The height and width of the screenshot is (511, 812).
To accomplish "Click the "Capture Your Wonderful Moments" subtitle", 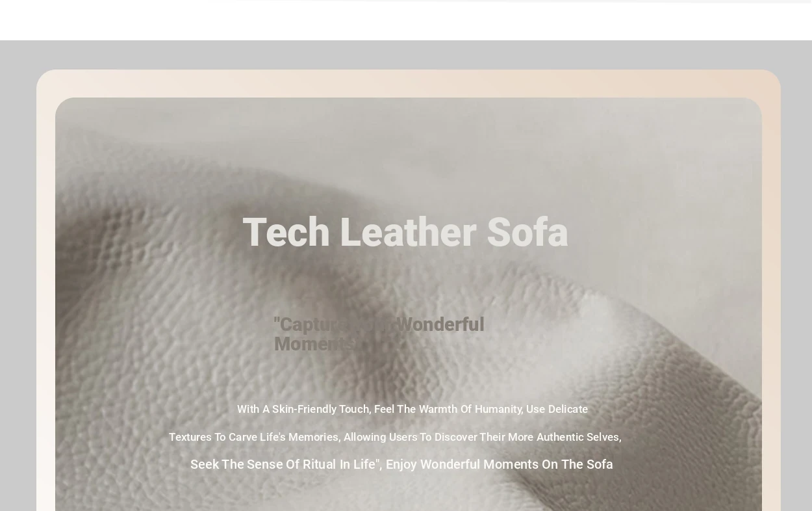I will 379,334.
